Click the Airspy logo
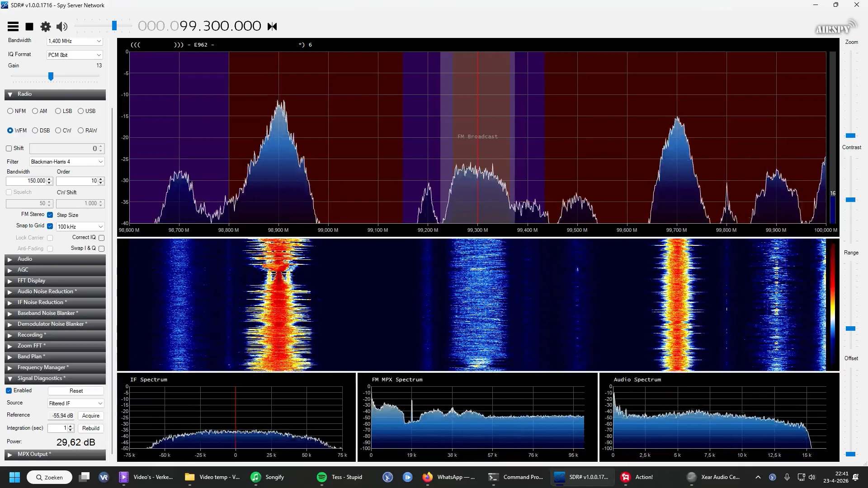The width and height of the screenshot is (868, 488). point(836,28)
